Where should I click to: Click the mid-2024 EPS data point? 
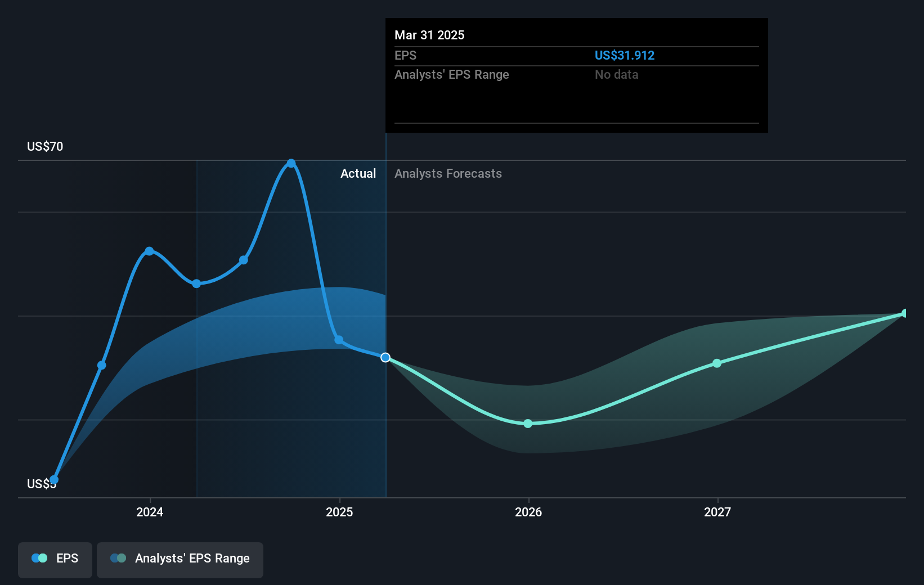click(244, 260)
